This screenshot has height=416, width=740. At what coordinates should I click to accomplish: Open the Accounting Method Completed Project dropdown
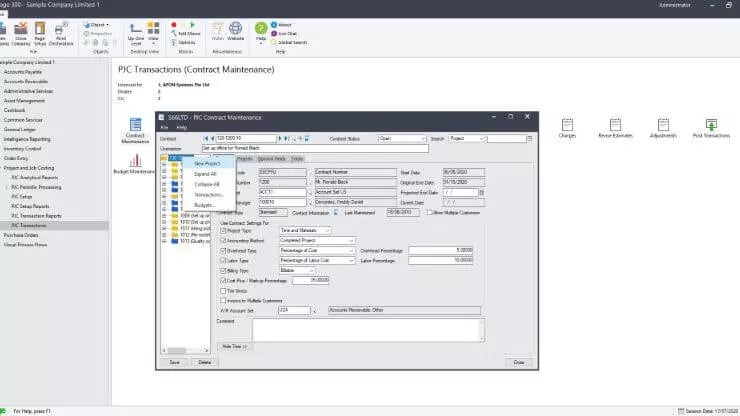coord(317,240)
